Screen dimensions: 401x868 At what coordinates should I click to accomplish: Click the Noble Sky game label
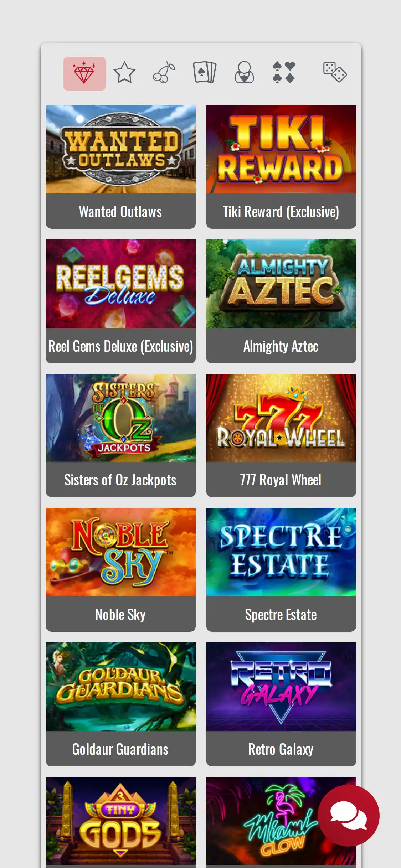pos(121,614)
